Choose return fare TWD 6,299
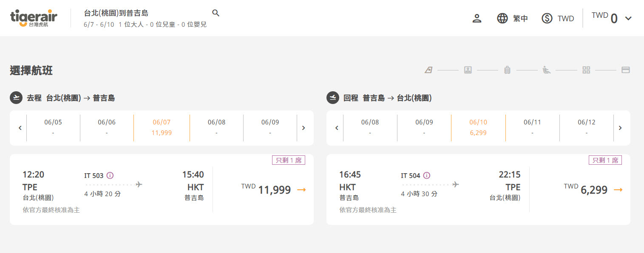Image resolution: width=644 pixels, height=253 pixels. (x=593, y=189)
